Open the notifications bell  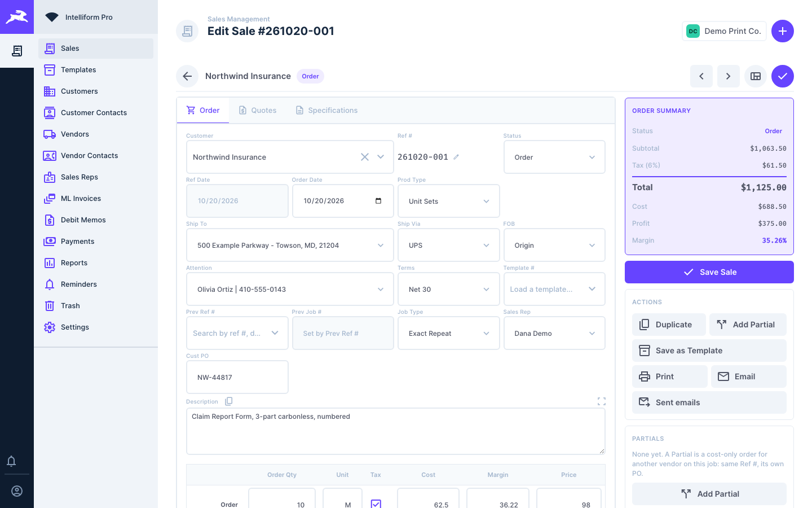click(x=11, y=461)
